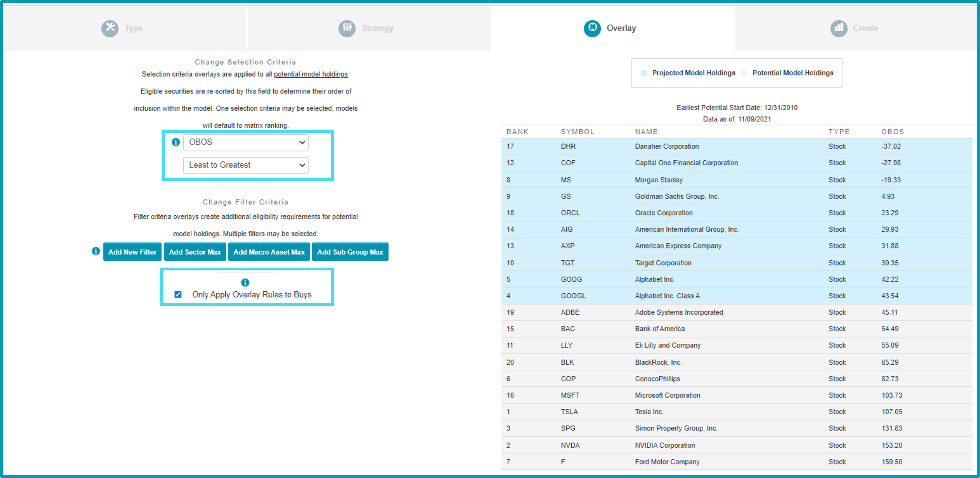Click the Change Filter Criteria heading
Image resolution: width=980 pixels, height=478 pixels.
(x=245, y=202)
